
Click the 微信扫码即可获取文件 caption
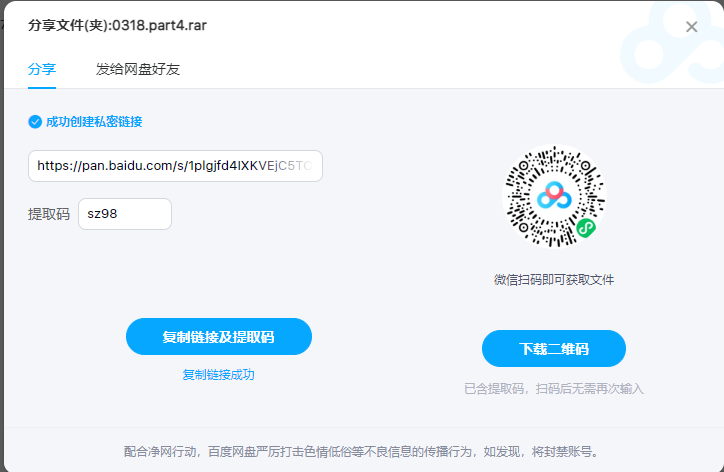point(554,280)
